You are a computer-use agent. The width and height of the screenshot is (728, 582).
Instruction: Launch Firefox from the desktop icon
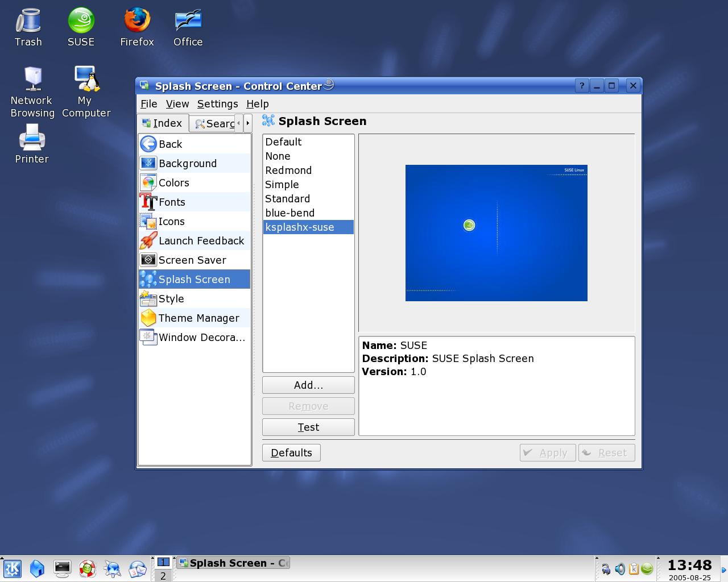click(x=137, y=27)
